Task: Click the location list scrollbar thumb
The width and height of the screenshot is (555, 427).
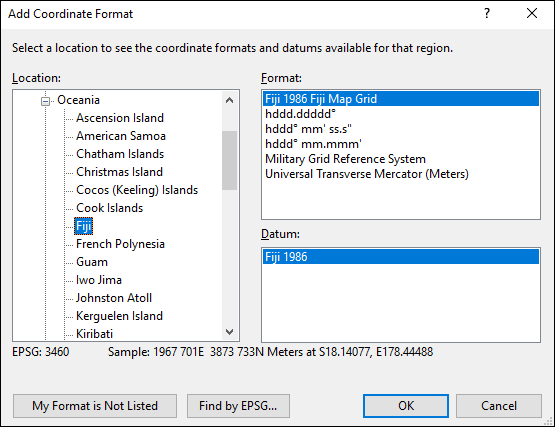Action: 229,160
